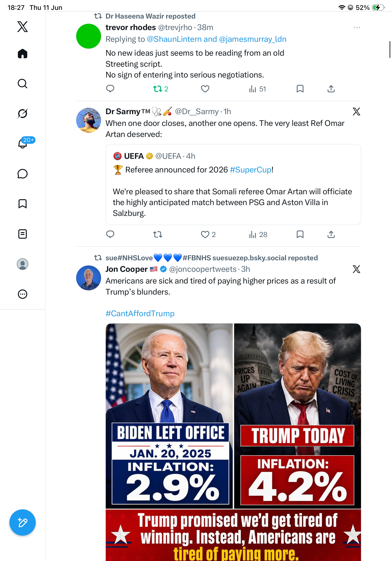The image size is (392, 561).
Task: Open profile avatar in sidebar
Action: click(23, 264)
